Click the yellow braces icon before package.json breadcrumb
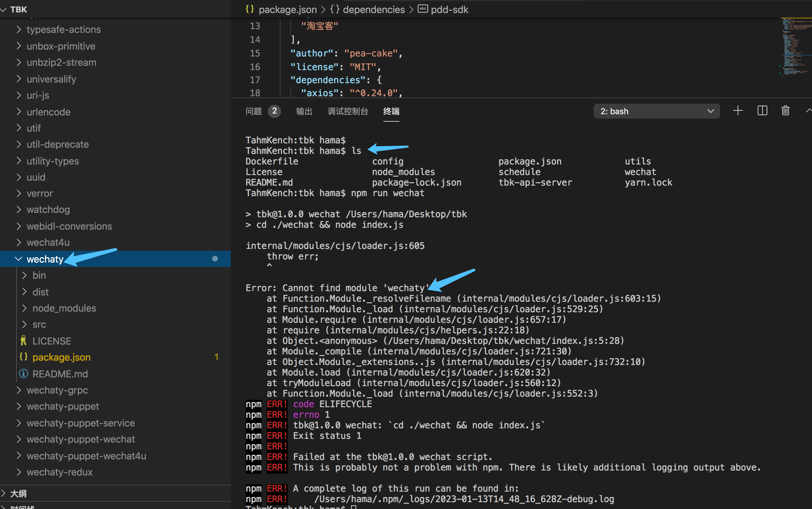Image resolution: width=812 pixels, height=509 pixels. click(x=249, y=9)
